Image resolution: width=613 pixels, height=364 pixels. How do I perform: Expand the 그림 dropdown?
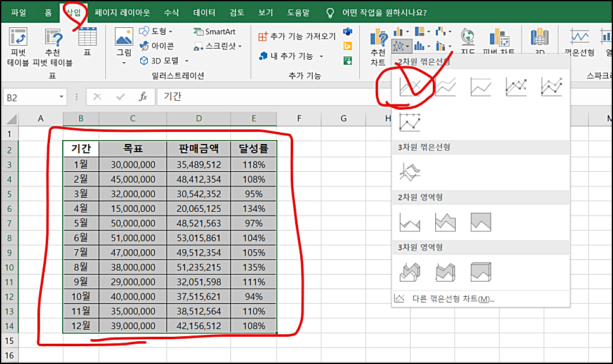[124, 63]
